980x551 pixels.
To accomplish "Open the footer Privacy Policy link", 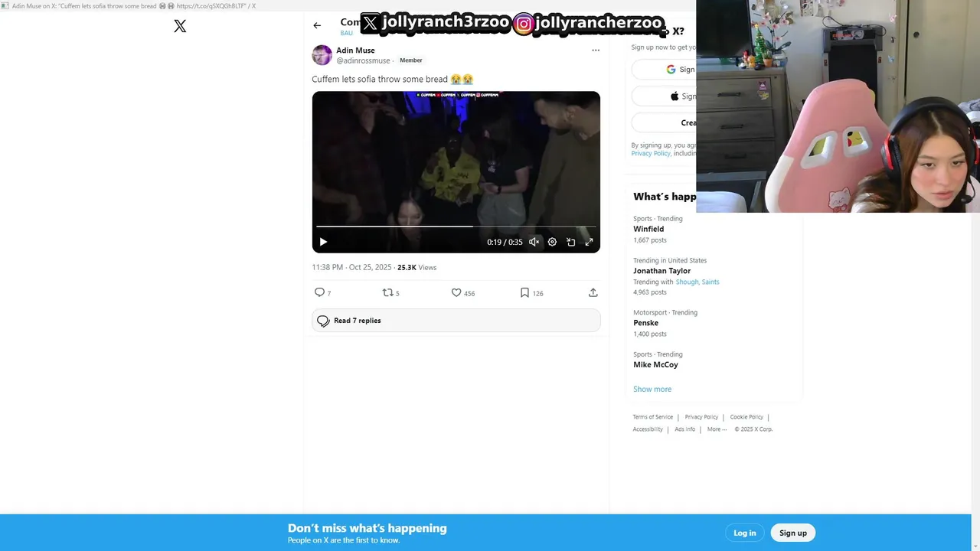I will [x=701, y=417].
